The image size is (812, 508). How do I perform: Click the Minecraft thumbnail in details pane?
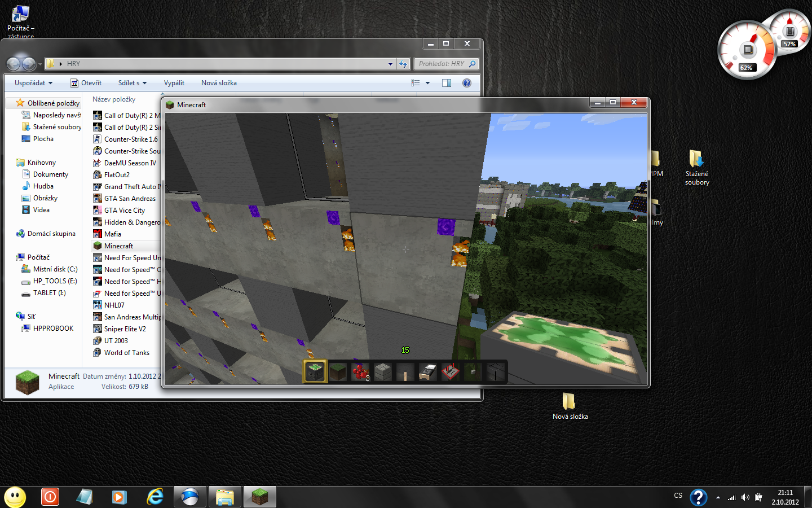(x=27, y=382)
